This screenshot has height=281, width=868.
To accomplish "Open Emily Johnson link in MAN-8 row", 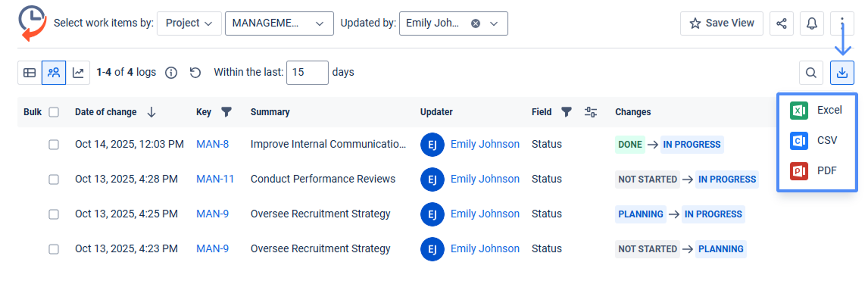I will 485,145.
